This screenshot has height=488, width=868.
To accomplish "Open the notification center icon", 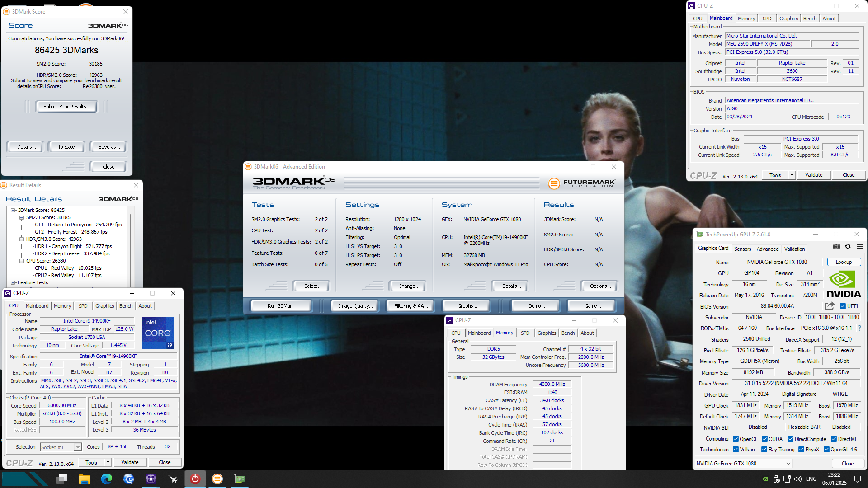I will 858,479.
